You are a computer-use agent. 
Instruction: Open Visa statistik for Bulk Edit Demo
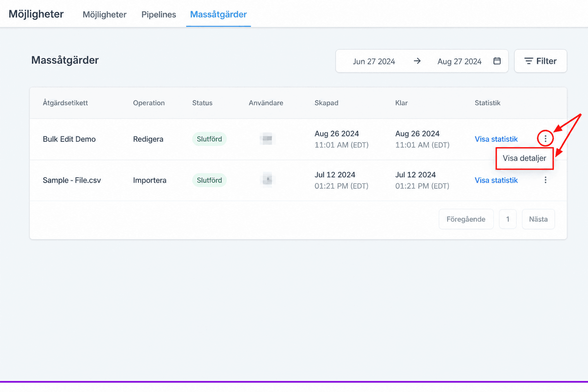[x=496, y=139]
